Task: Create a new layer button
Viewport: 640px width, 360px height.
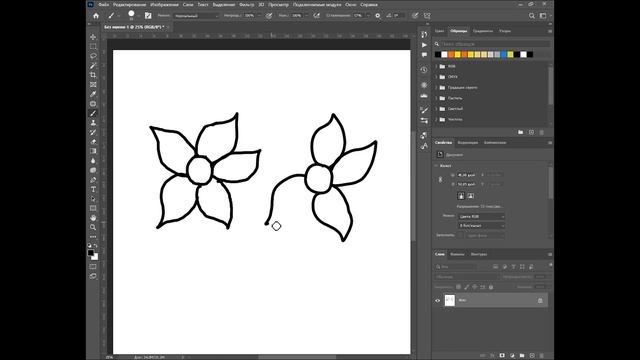Action: tap(532, 356)
